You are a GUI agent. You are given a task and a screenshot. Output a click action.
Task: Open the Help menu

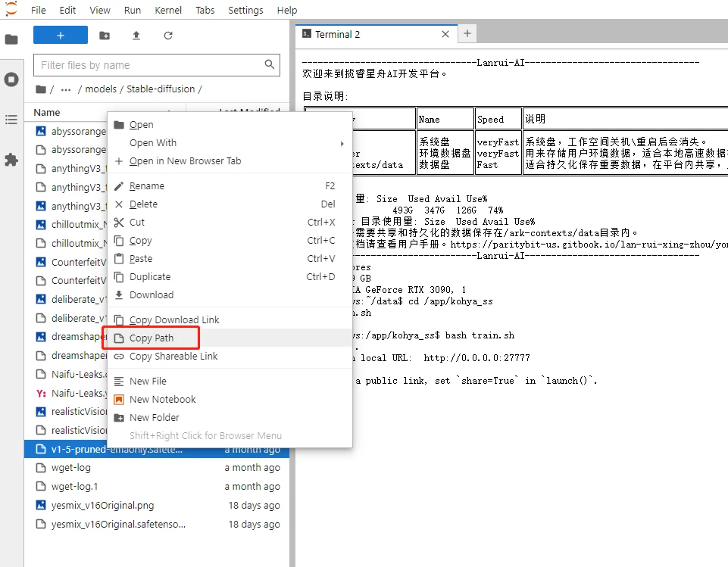point(287,10)
